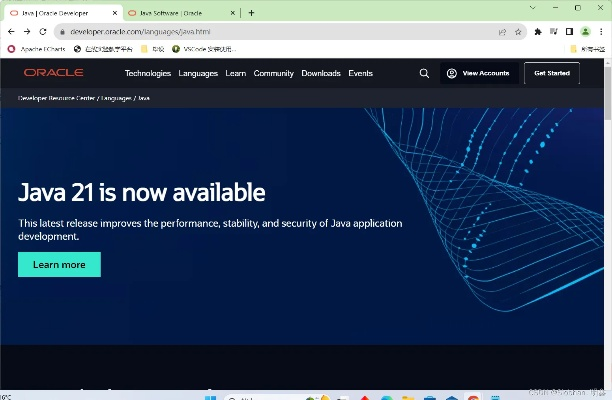The height and width of the screenshot is (400, 612).
Task: Click the View Accounts button
Action: point(479,73)
